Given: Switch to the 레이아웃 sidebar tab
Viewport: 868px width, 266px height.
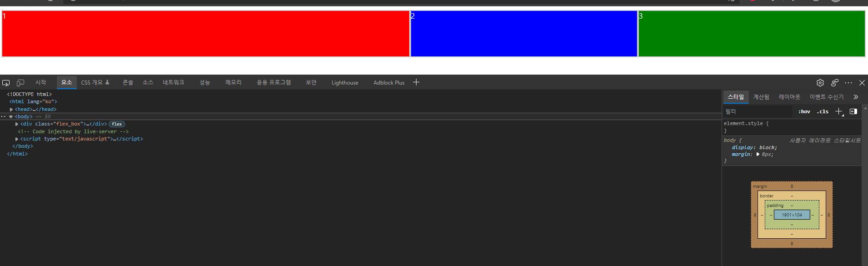Looking at the screenshot, I should click(x=789, y=97).
